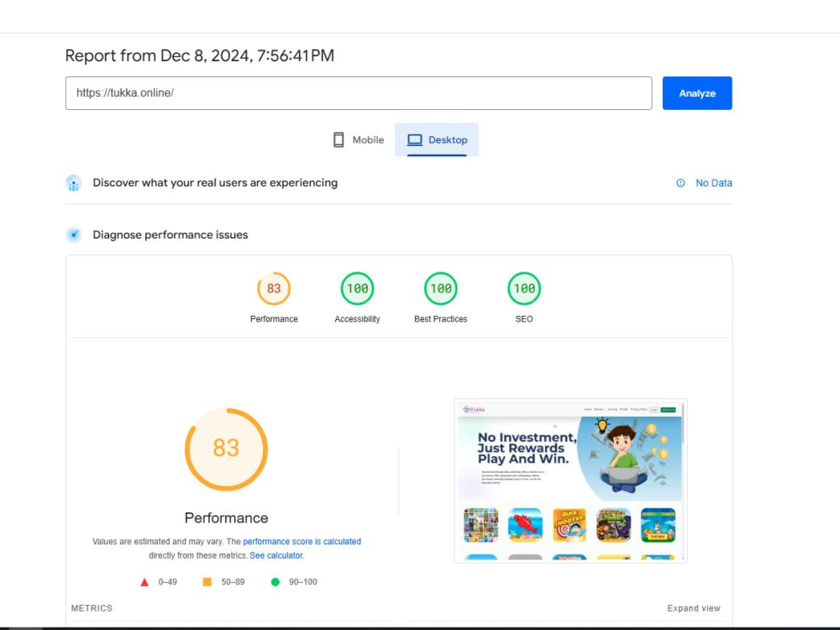Click the Accessibility label text
The height and width of the screenshot is (630, 840).
coord(357,318)
